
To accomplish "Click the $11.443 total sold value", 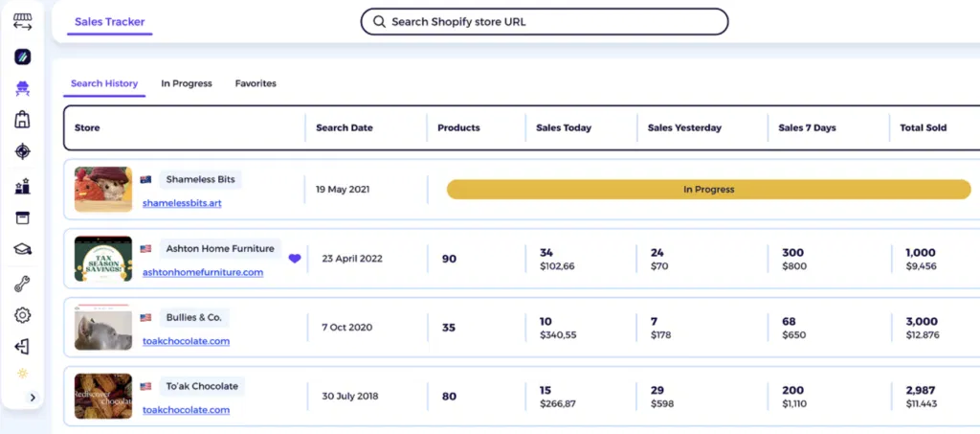I will (922, 404).
